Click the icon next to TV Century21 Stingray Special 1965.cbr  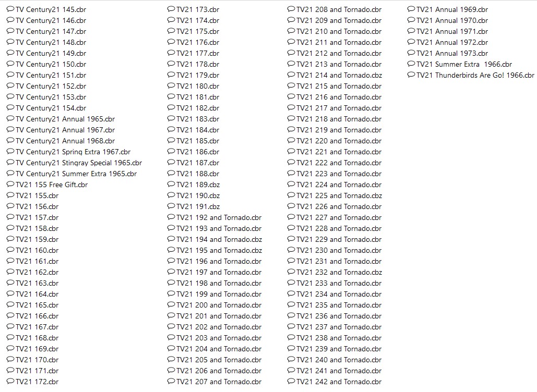click(10, 163)
